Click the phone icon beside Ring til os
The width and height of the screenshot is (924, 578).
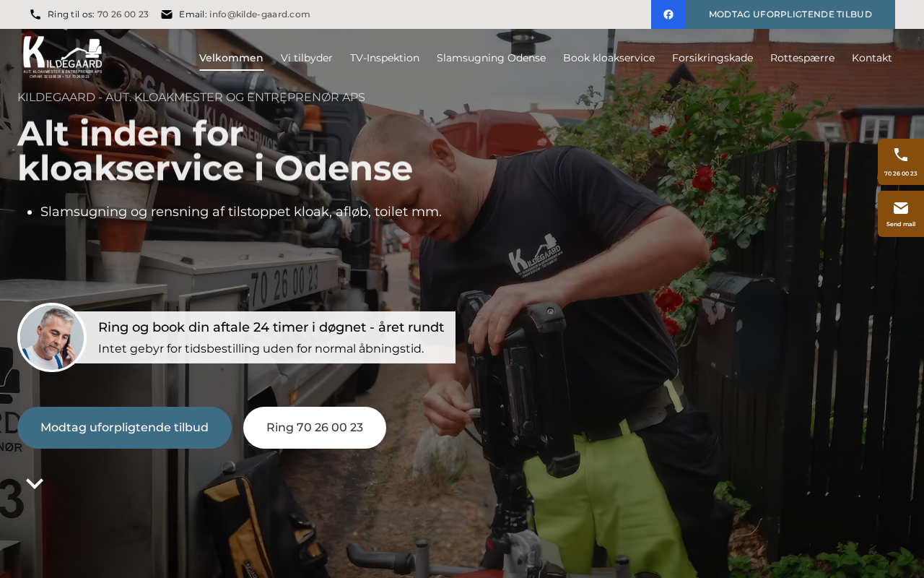coord(35,14)
